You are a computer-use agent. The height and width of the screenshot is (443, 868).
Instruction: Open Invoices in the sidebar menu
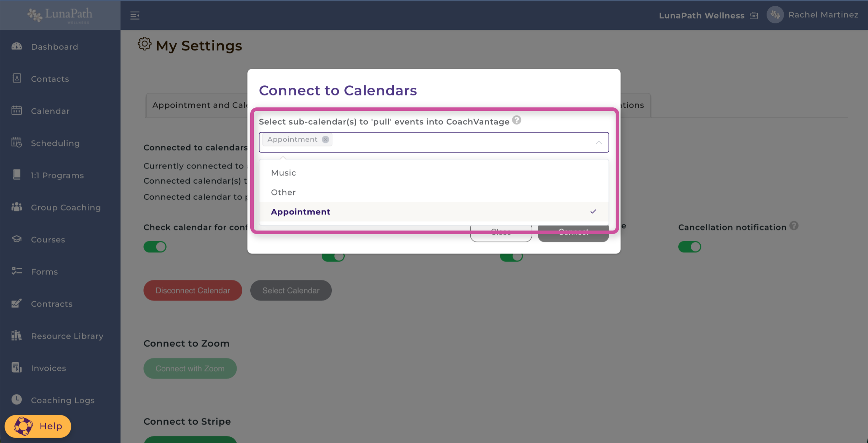tap(48, 368)
